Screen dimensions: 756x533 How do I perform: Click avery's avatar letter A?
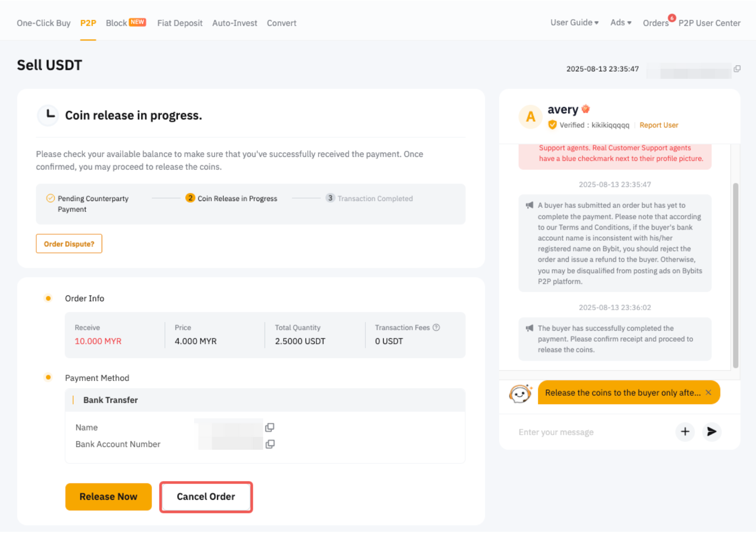pos(530,117)
